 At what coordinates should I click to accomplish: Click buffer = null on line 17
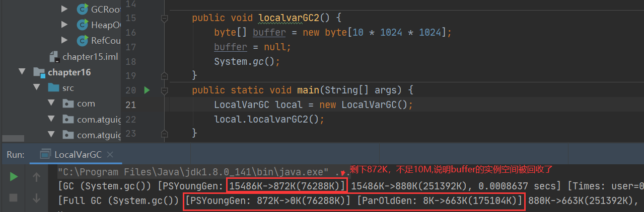tap(253, 47)
